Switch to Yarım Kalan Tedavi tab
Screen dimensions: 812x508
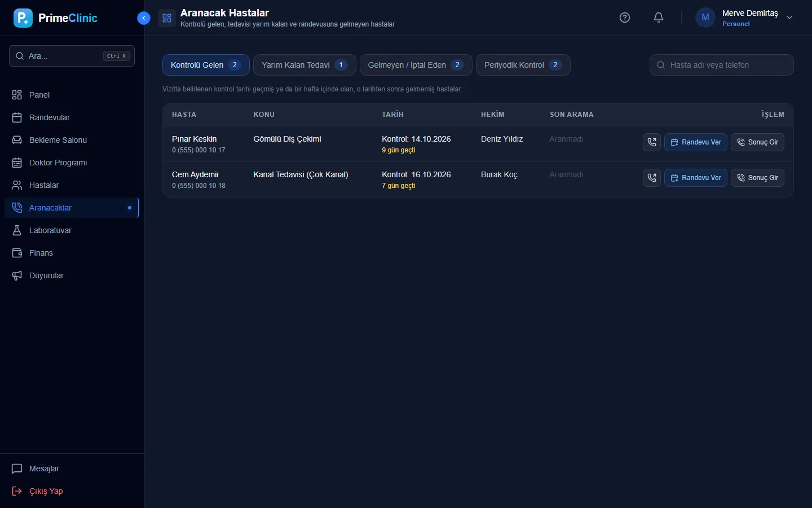coord(304,65)
